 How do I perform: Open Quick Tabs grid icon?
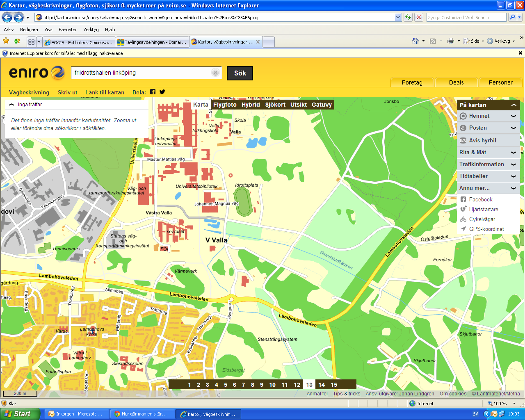click(x=31, y=42)
